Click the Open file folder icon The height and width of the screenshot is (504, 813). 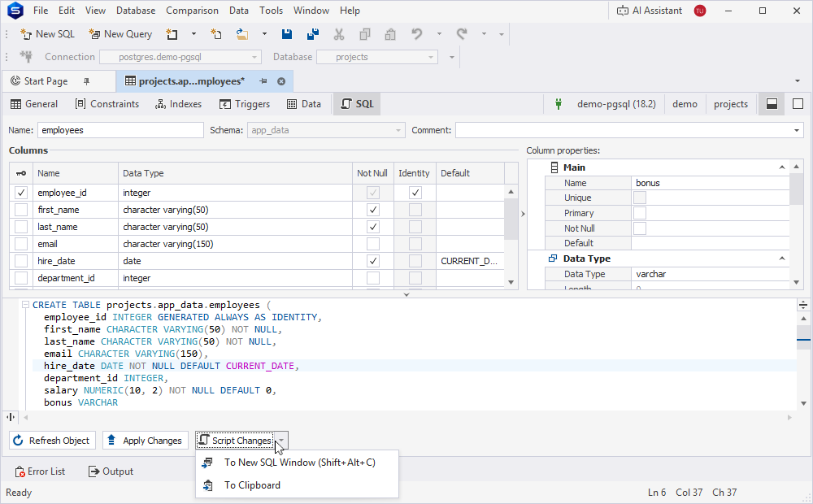point(242,34)
